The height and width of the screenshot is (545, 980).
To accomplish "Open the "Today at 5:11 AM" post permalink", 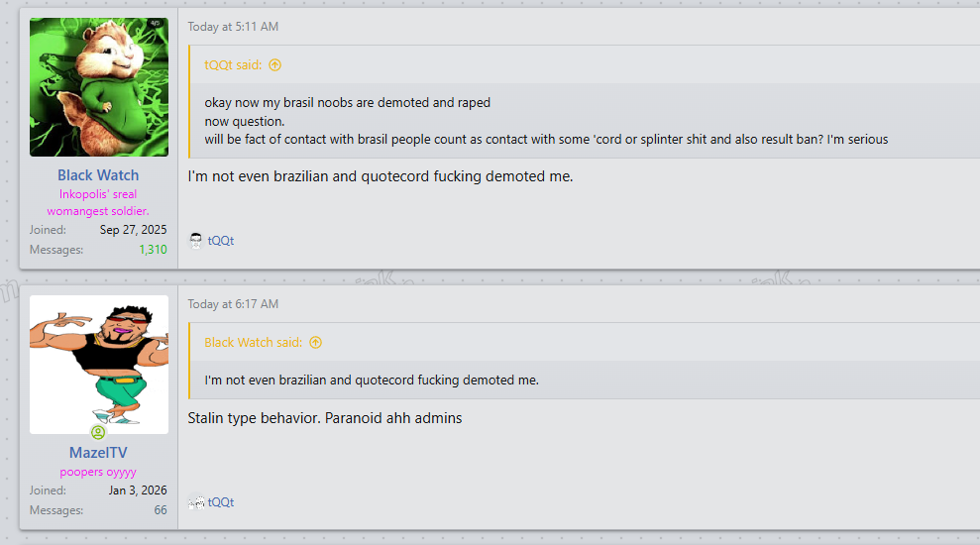I will click(233, 27).
